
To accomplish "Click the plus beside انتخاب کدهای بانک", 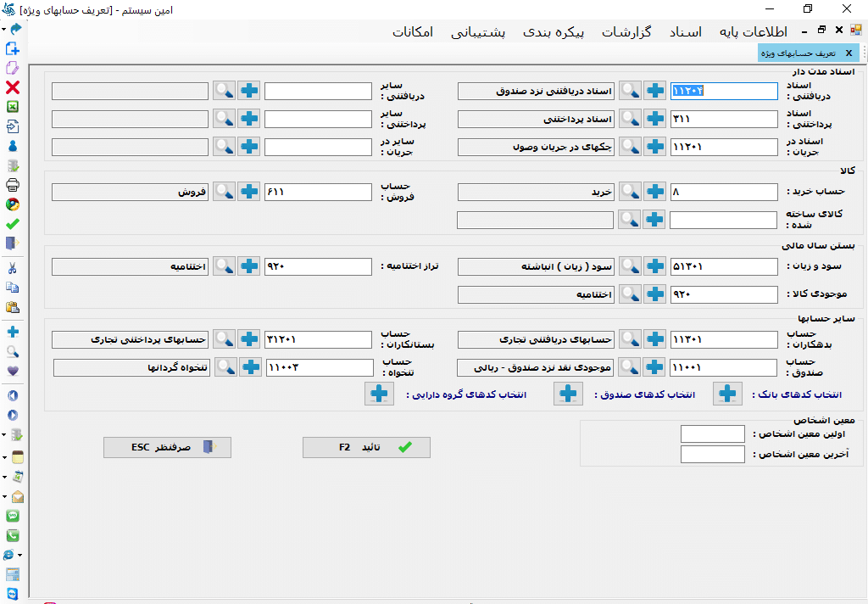I will point(727,394).
